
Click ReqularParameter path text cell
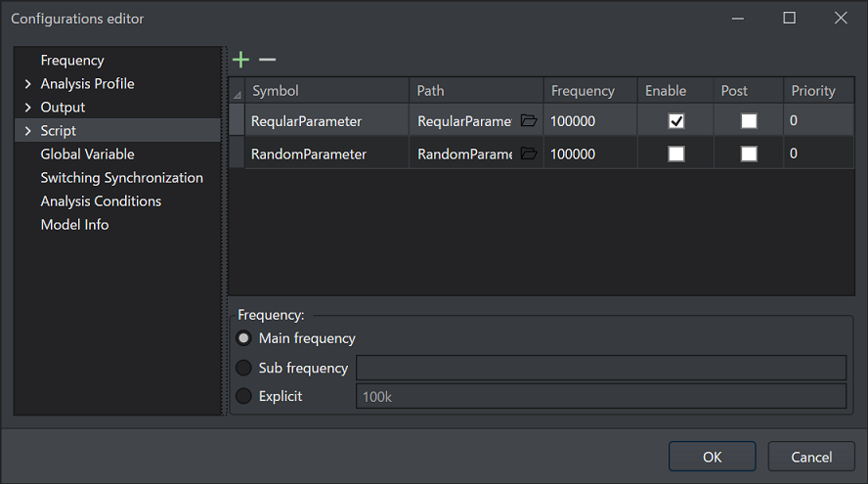pos(465,121)
